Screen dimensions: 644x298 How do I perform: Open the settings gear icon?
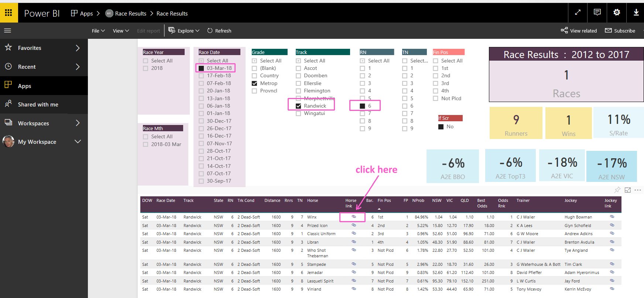click(x=617, y=13)
